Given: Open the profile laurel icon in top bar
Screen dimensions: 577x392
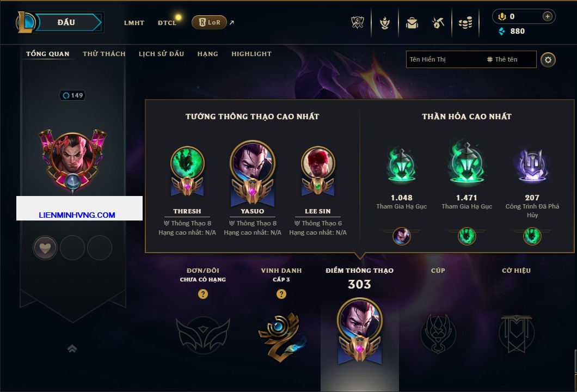Looking at the screenshot, I should pyautogui.click(x=384, y=23).
